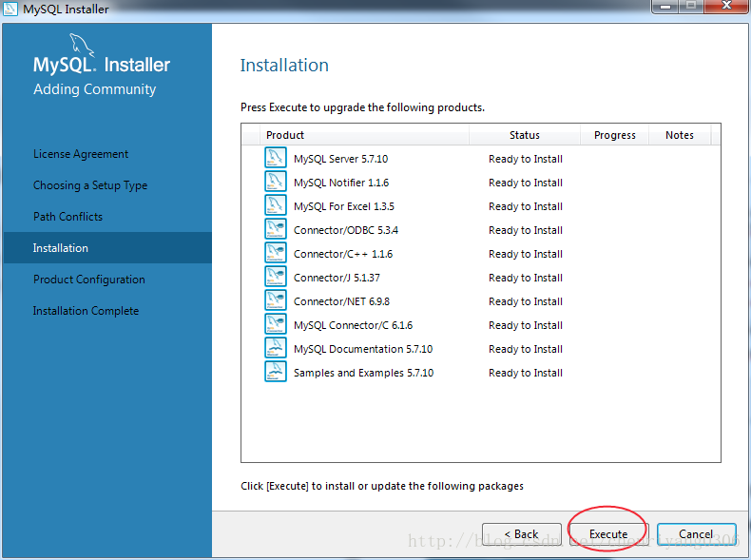The width and height of the screenshot is (751, 560).
Task: Minimize the MySQL Installer window
Action: [664, 7]
